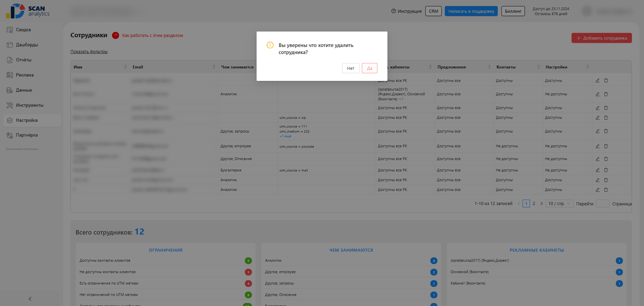Screen dimensions: 644x306
Task: Click the Кабинет (Вконтакте) row
Action: (537, 284)
